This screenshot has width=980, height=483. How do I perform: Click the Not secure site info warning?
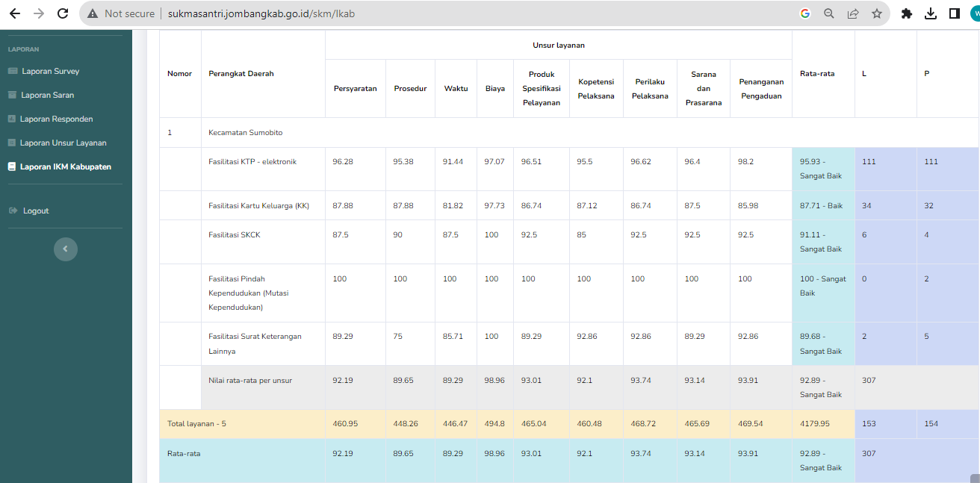[121, 13]
